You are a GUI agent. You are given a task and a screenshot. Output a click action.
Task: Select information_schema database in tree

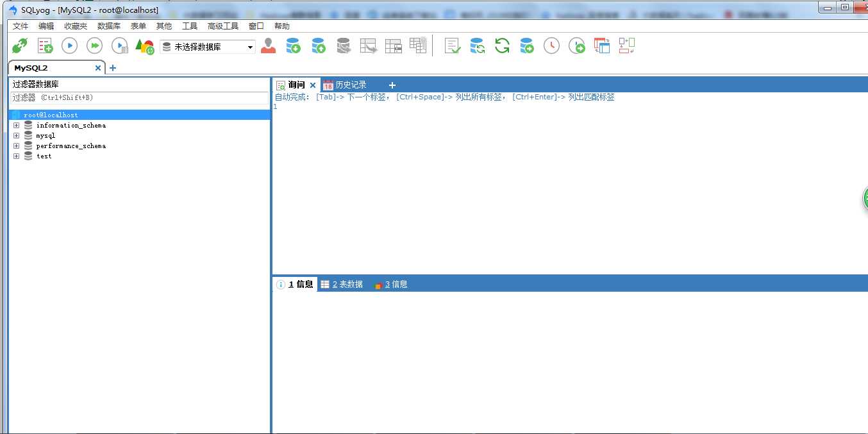pos(71,126)
